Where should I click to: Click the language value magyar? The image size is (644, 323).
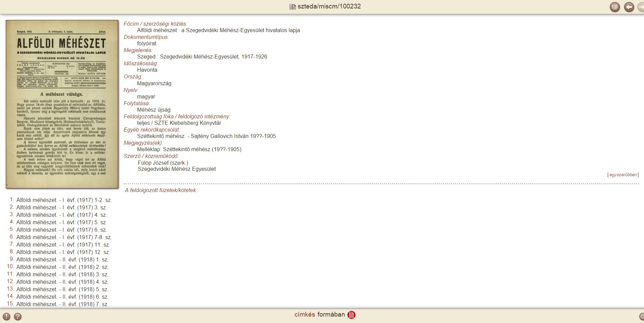146,96
